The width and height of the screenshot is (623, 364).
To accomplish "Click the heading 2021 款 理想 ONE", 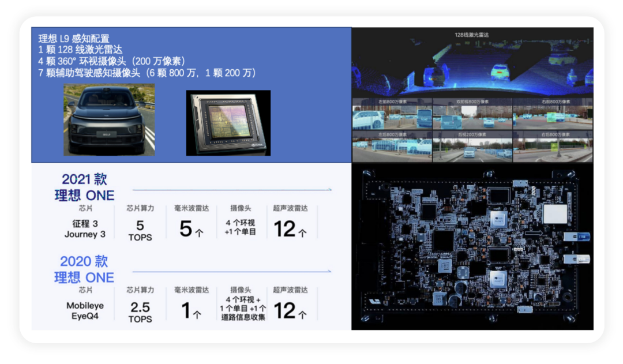I will pos(84,187).
